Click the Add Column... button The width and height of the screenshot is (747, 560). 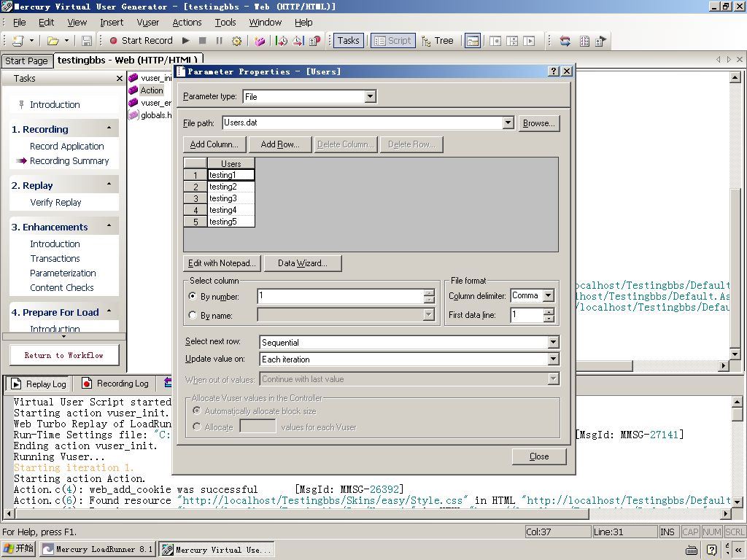point(214,144)
